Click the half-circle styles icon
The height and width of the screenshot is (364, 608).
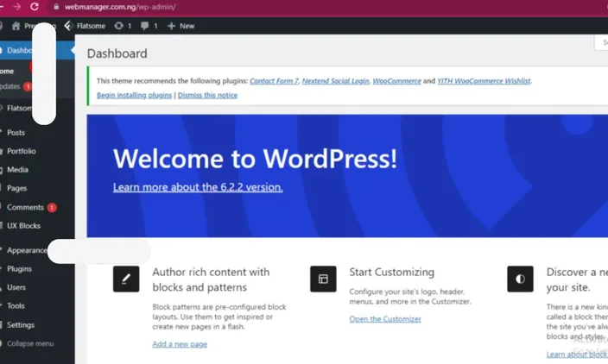tap(521, 279)
